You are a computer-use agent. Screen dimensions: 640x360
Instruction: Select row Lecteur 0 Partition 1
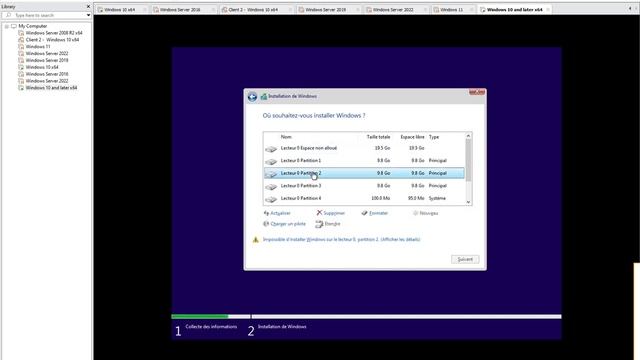pos(364,161)
